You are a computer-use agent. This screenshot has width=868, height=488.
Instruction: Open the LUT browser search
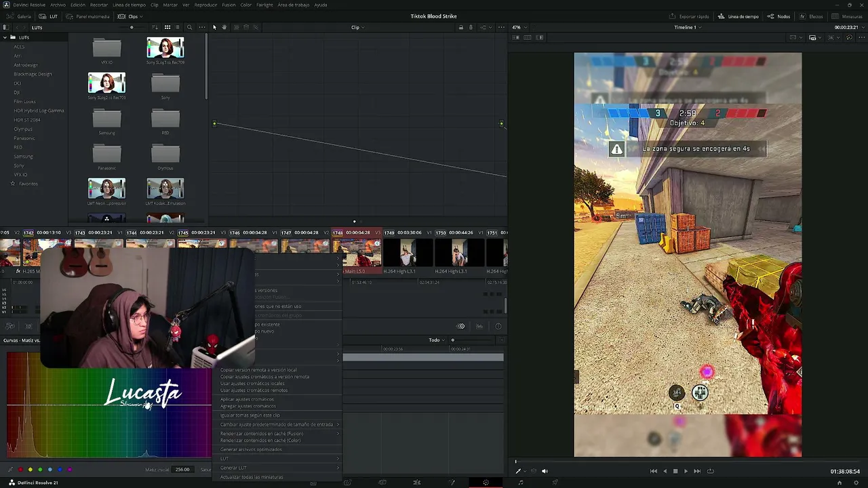(189, 27)
